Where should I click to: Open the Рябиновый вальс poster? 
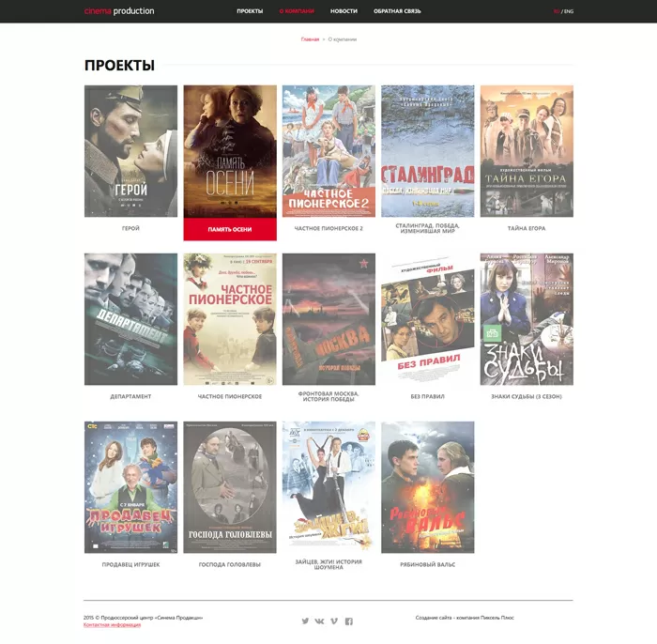click(x=428, y=487)
